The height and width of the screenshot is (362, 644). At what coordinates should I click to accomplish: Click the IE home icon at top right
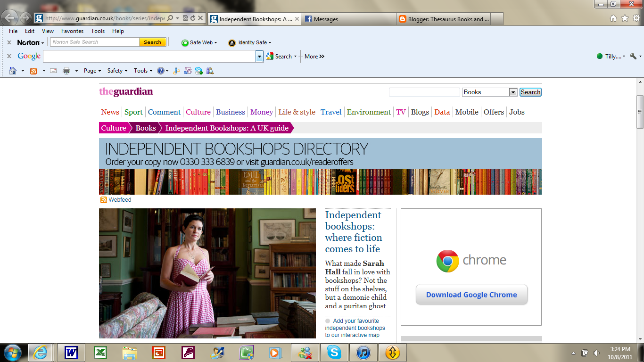pos(613,18)
